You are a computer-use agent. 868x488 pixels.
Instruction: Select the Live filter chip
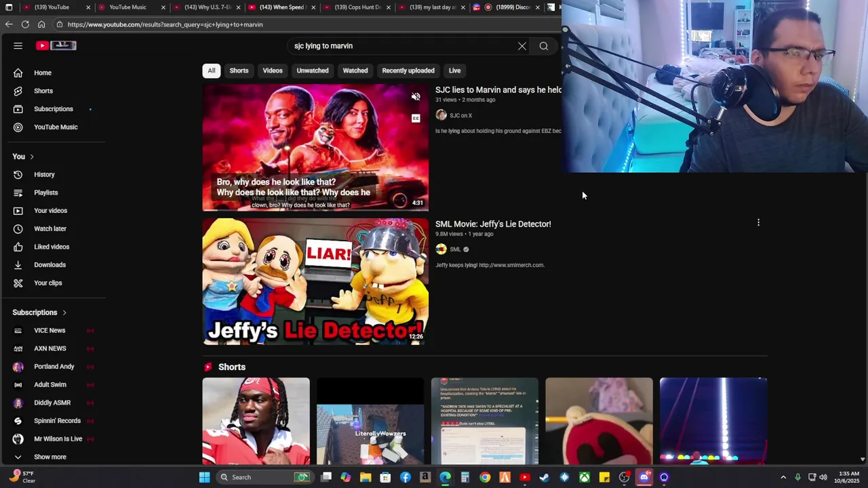(454, 70)
